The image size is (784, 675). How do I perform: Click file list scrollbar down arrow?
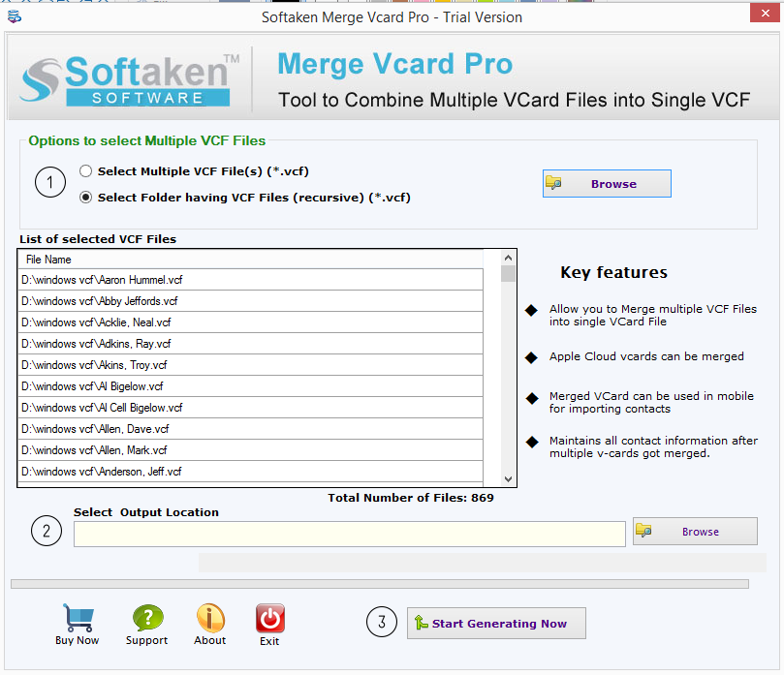coord(508,478)
